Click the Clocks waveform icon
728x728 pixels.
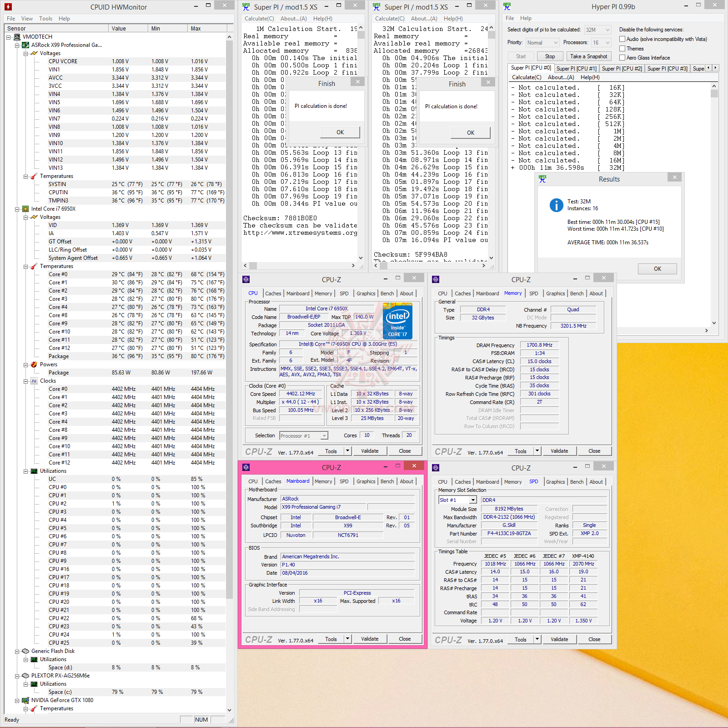click(x=34, y=381)
